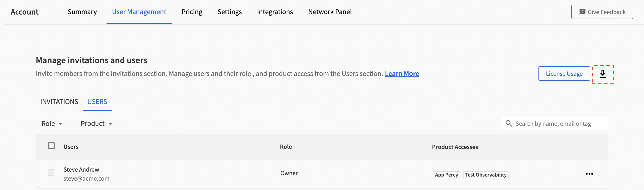Open the Network Panel tab
Screen dimensions: 644x190
330,12
